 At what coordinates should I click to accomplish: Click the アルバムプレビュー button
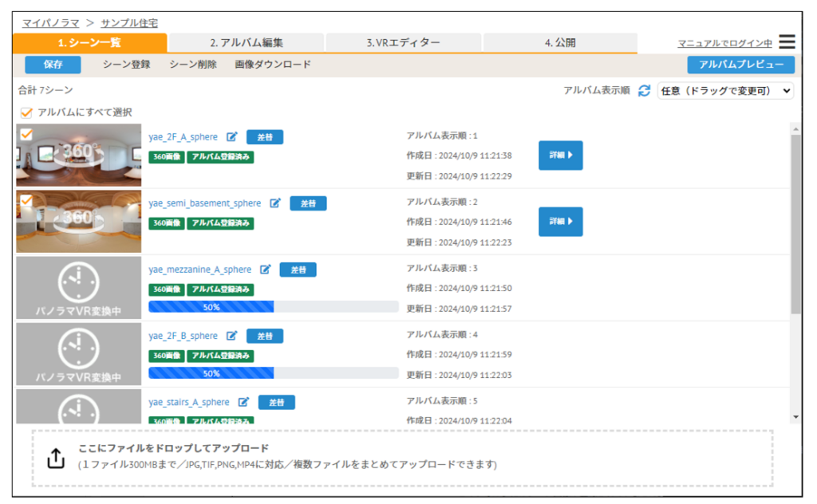point(740,65)
